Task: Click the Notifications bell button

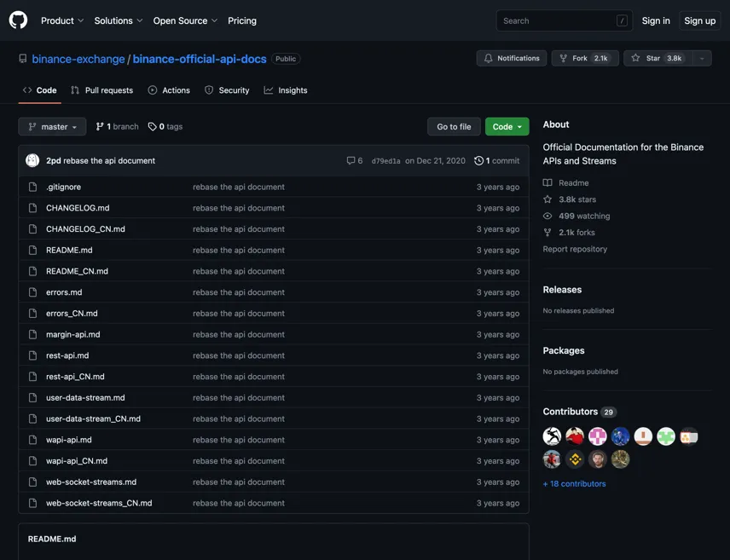Action: point(511,58)
